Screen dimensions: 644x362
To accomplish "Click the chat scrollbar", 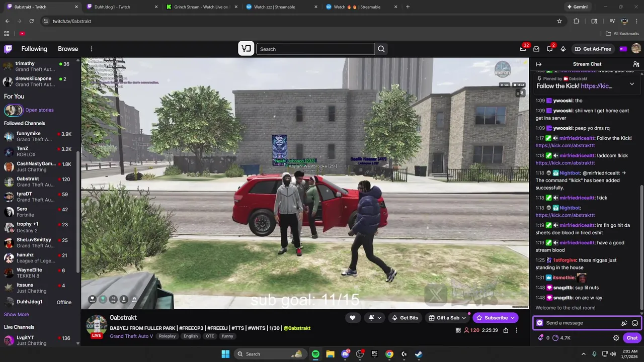I will [x=641, y=246].
